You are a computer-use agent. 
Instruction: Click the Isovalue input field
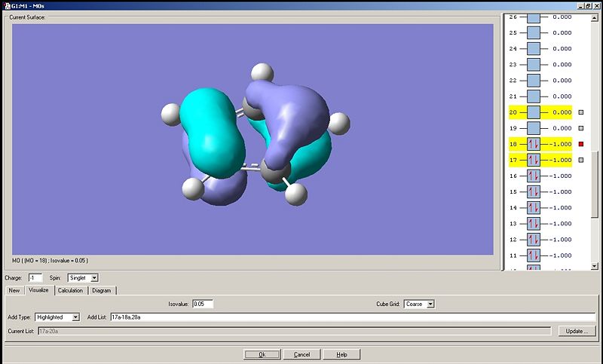click(203, 304)
